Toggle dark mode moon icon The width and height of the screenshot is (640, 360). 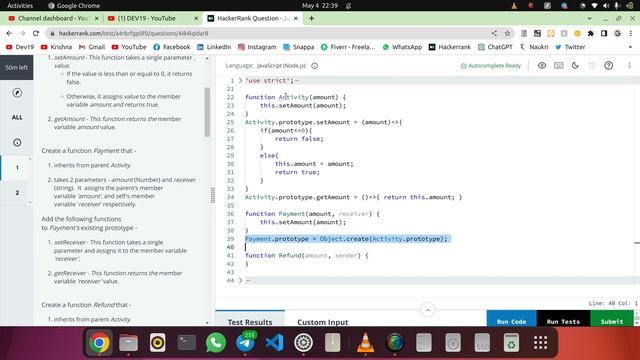(x=575, y=65)
